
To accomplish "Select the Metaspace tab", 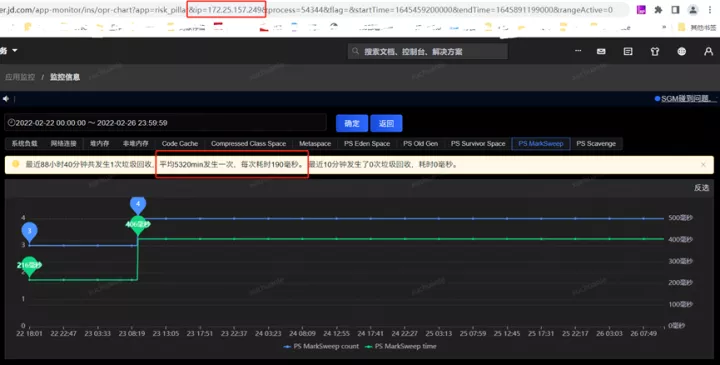I will (x=315, y=144).
